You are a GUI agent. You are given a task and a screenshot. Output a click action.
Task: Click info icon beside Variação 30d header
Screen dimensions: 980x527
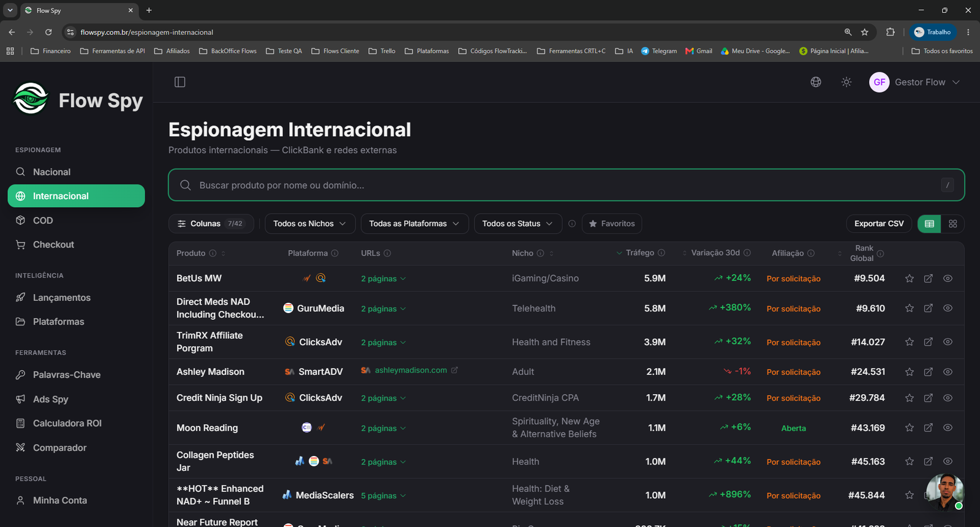(747, 253)
